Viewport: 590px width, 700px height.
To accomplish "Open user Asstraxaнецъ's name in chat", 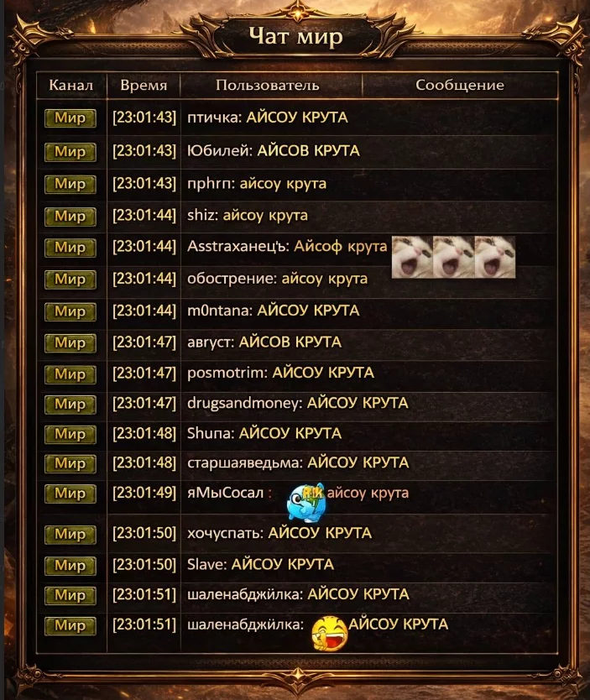I will [x=238, y=247].
